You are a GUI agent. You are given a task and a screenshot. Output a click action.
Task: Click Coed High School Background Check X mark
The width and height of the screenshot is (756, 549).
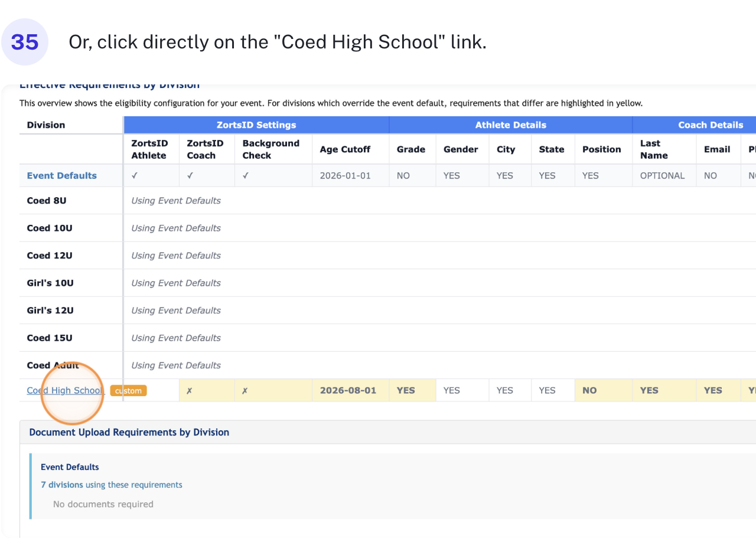[x=245, y=391]
